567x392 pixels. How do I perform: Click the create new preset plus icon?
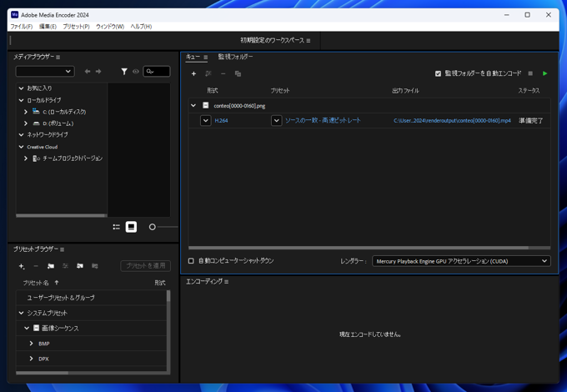click(x=22, y=266)
